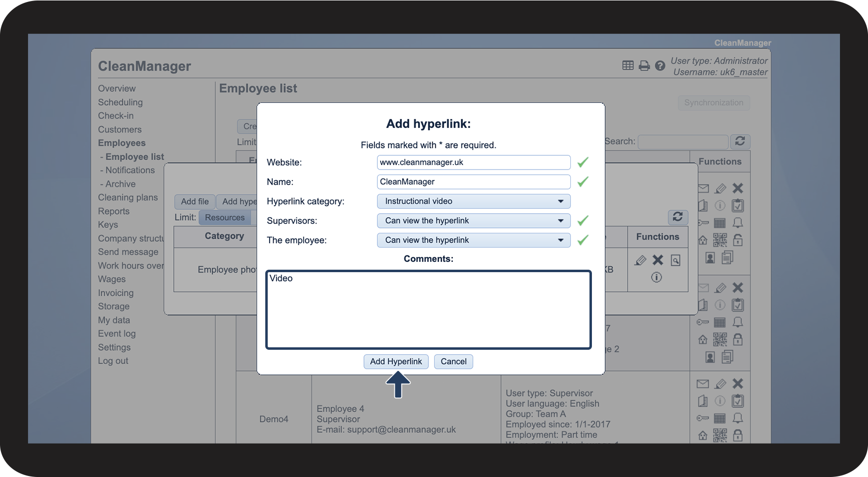Click the pencil icon in the top employee row
Viewport: 868px width, 477px height.
[721, 189]
